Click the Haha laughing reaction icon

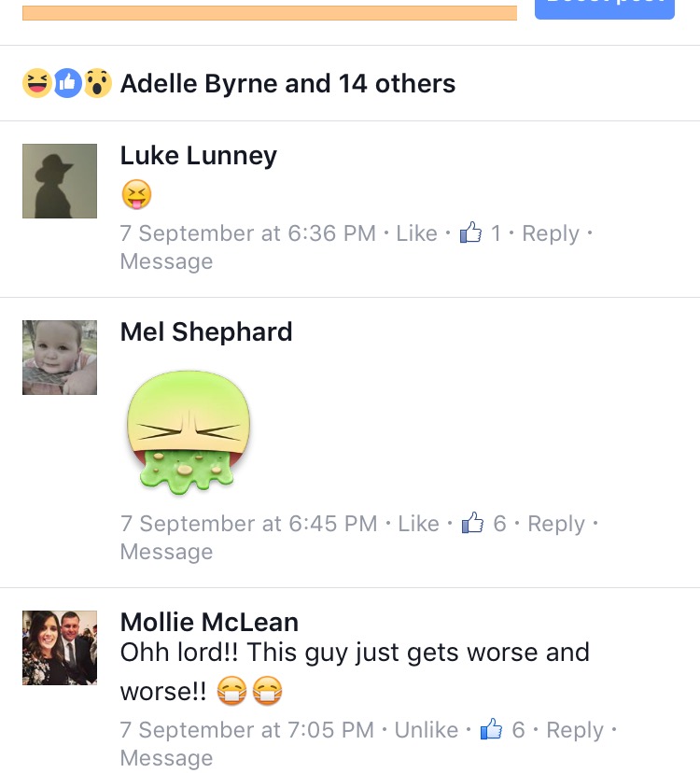[x=37, y=83]
